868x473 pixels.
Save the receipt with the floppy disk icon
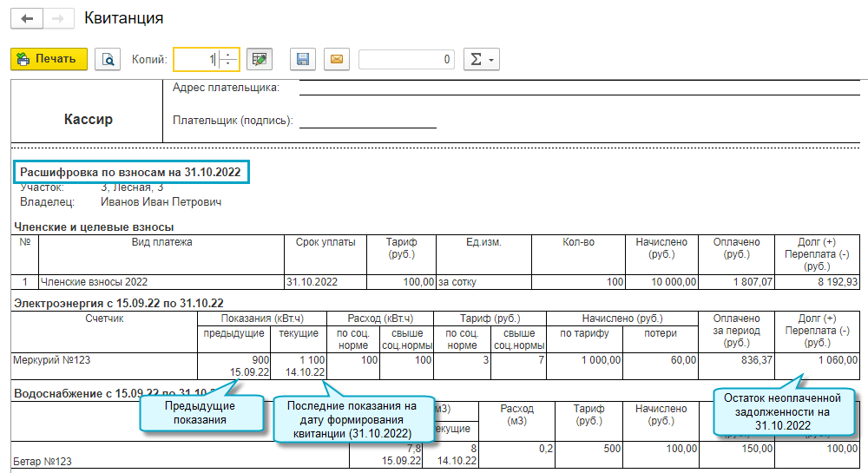[x=303, y=59]
